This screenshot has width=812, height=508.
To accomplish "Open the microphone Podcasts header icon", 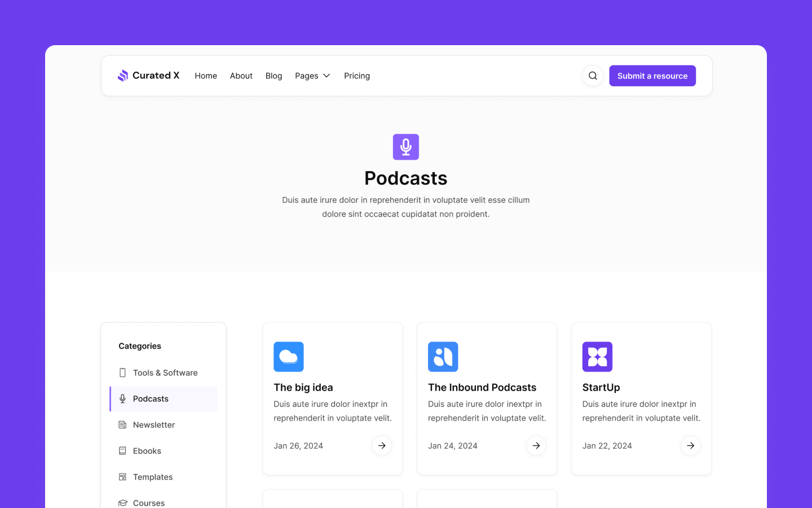I will pyautogui.click(x=405, y=147).
